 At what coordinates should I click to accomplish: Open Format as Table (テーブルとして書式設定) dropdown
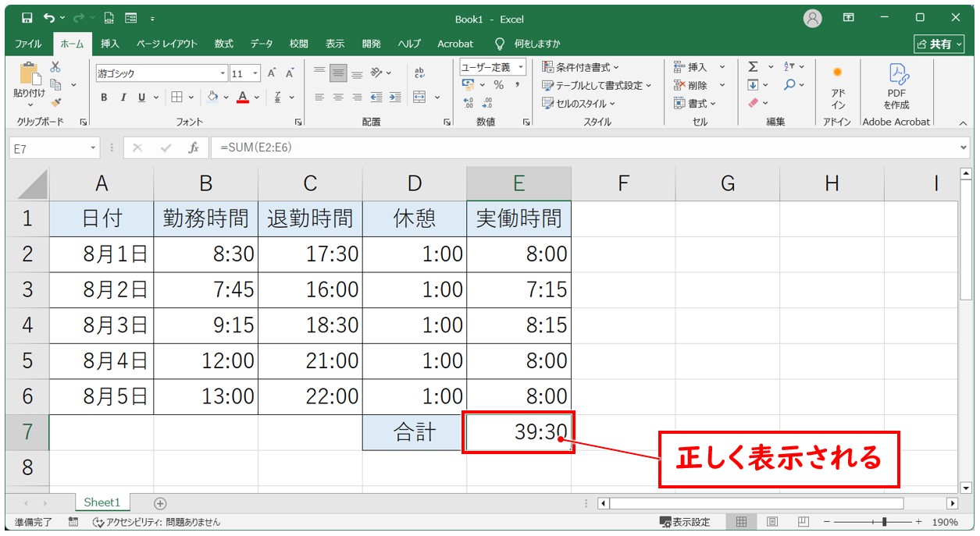[597, 85]
